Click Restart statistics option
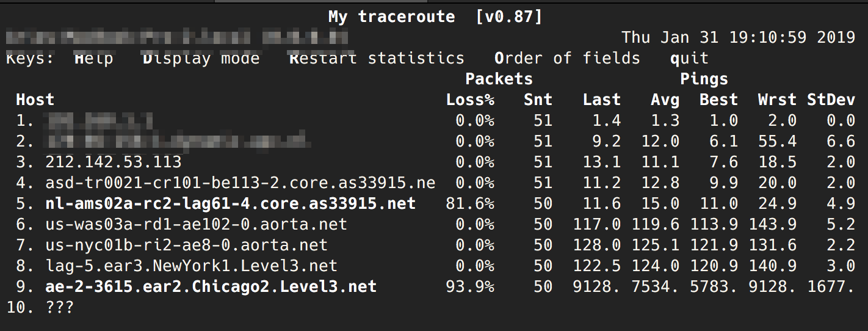This screenshot has width=868, height=331. click(x=376, y=59)
